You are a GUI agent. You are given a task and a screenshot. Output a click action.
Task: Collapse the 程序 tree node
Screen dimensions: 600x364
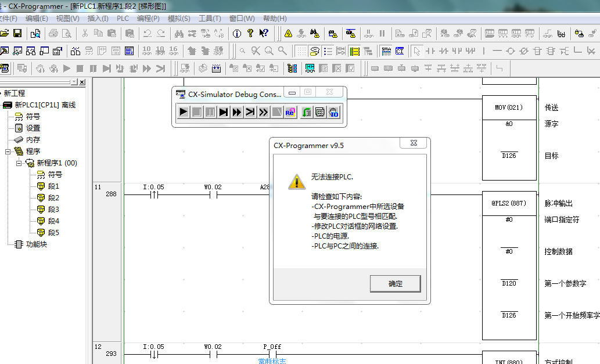click(x=8, y=152)
